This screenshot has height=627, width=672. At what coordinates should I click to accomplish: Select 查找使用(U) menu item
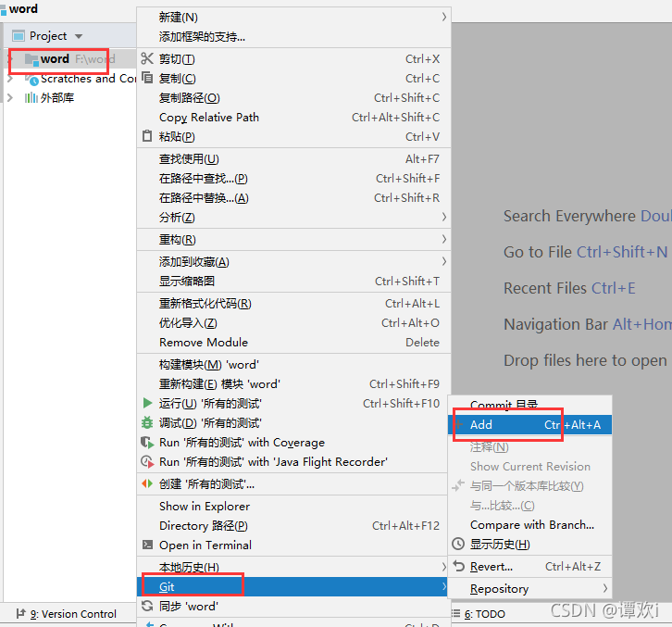293,158
